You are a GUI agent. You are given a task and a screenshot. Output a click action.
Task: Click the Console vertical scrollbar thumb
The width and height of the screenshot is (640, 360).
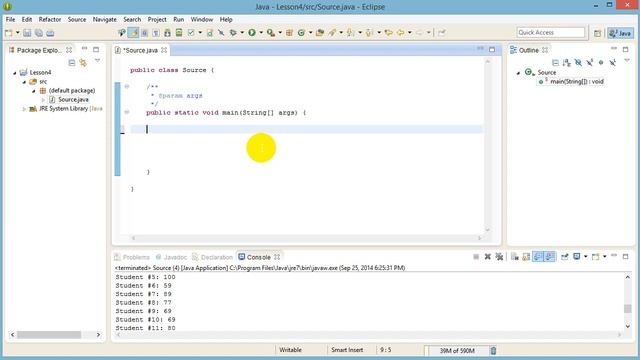pyautogui.click(x=628, y=309)
